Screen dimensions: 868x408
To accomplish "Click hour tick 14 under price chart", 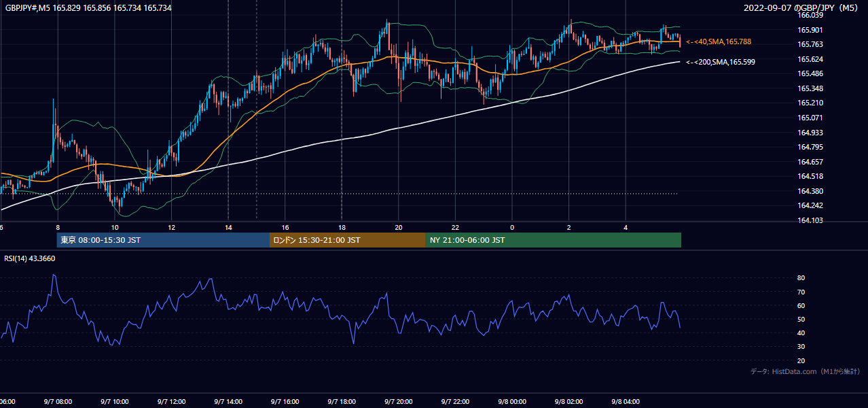I will 228,228.
